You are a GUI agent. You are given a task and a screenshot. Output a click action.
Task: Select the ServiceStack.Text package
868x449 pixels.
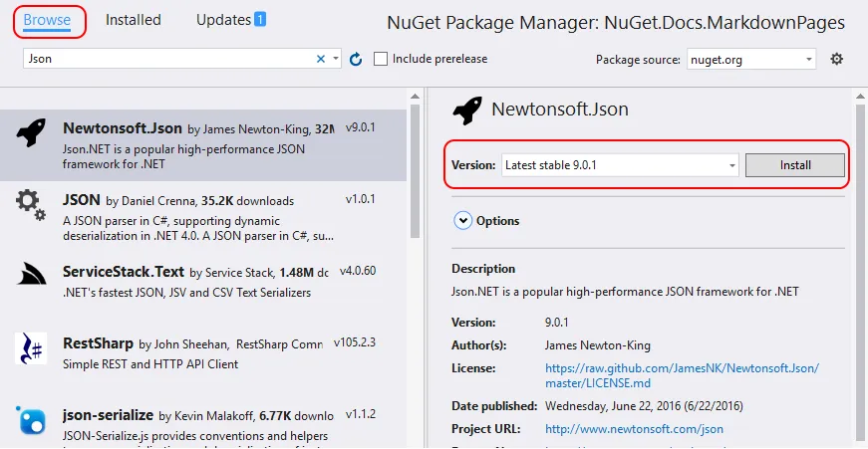click(x=203, y=289)
